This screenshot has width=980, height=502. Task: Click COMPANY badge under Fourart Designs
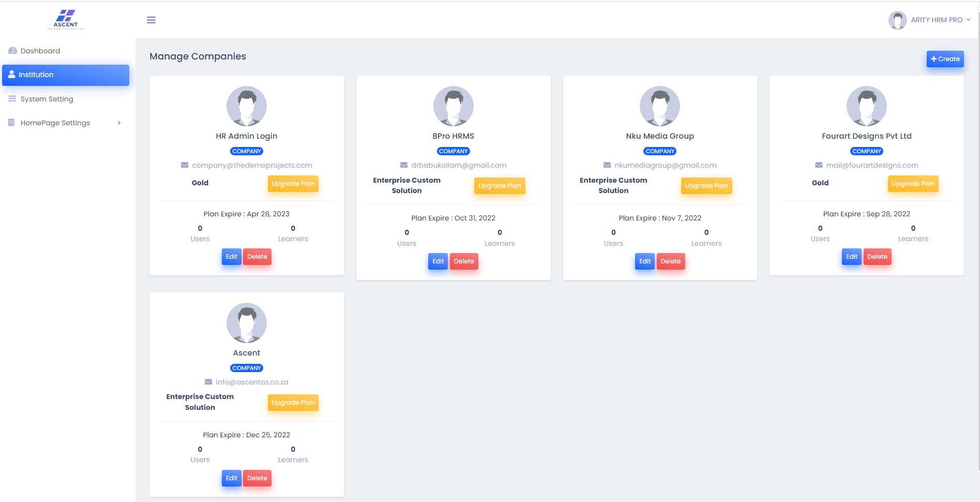867,151
